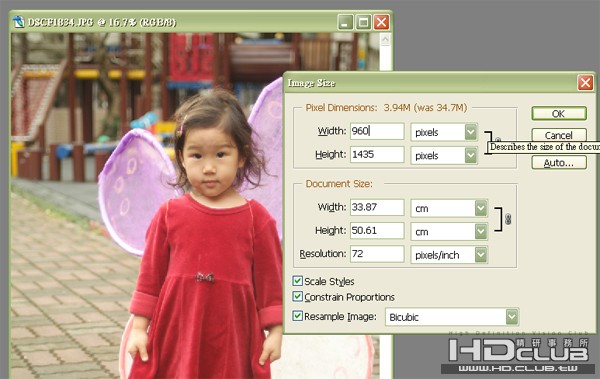
Task: Click the Photoshop document icon in title bar
Action: tap(18, 22)
